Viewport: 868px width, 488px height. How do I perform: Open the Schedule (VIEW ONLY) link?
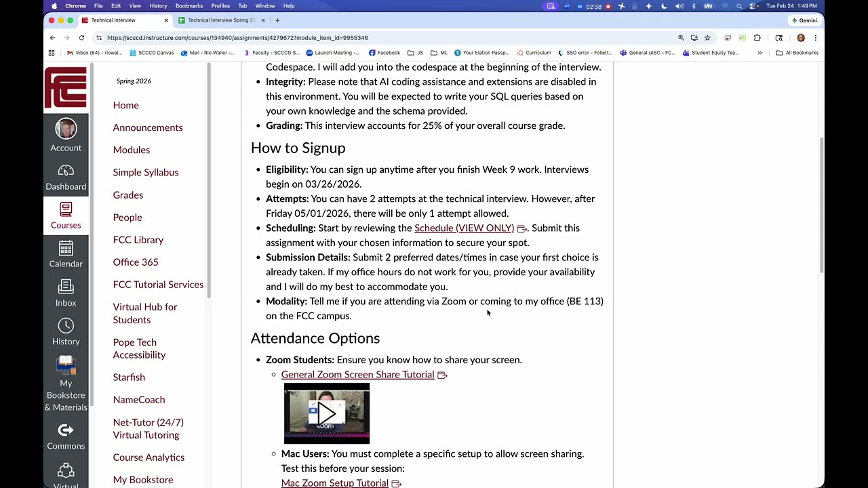(x=464, y=228)
